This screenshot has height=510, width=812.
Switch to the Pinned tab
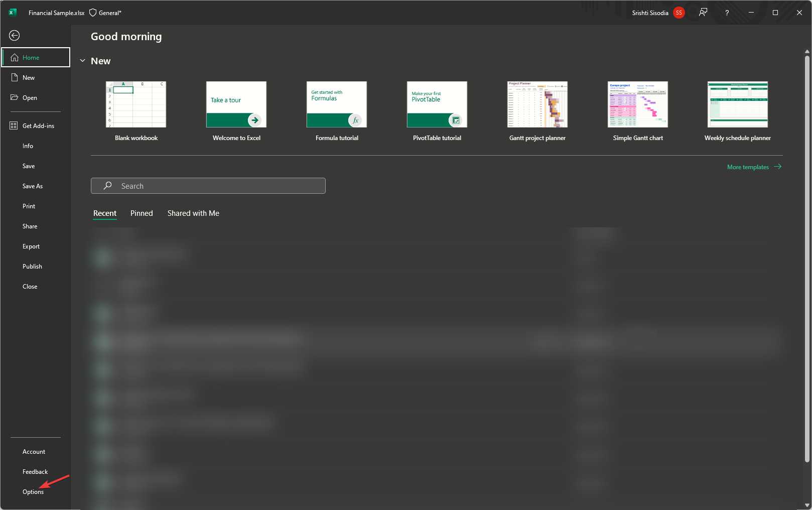pos(142,213)
